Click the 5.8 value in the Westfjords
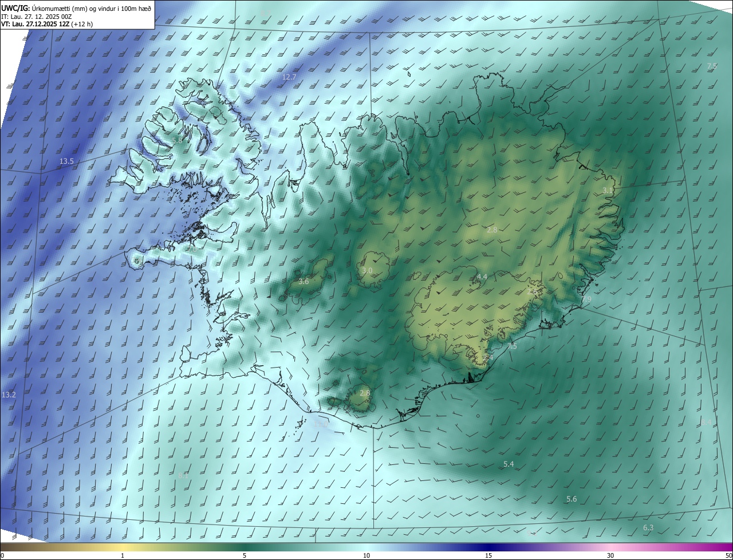The image size is (733, 560). [177, 140]
